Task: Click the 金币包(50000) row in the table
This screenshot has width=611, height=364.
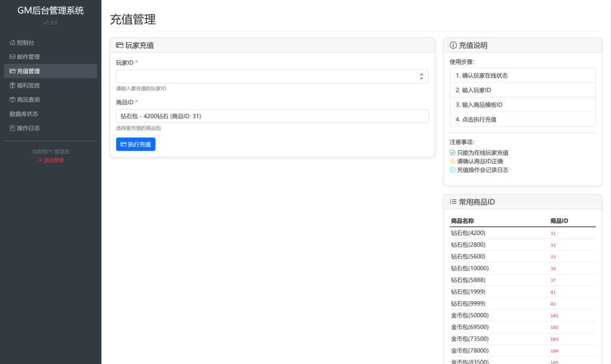Action: 470,316
